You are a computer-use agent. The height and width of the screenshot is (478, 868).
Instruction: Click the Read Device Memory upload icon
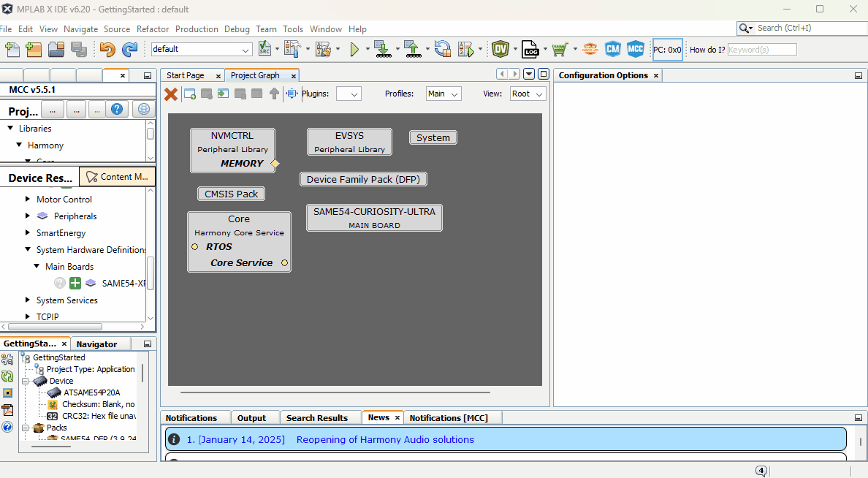point(412,49)
